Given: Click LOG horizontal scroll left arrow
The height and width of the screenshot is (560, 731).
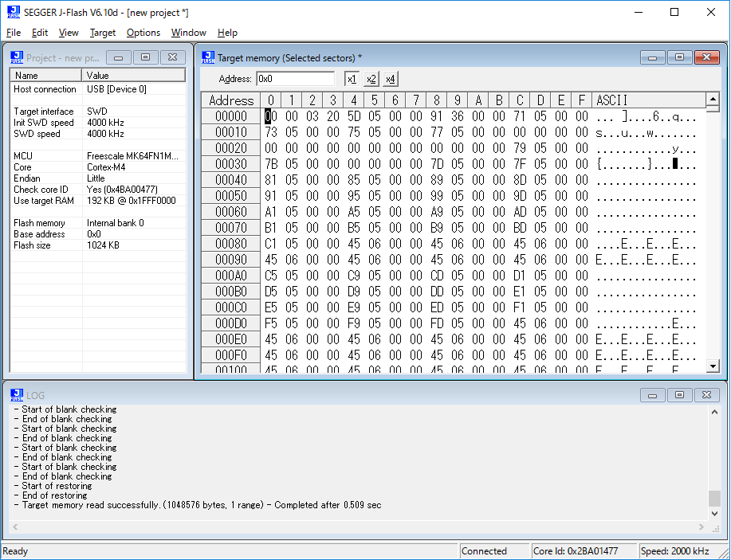Looking at the screenshot, I should click(x=15, y=527).
